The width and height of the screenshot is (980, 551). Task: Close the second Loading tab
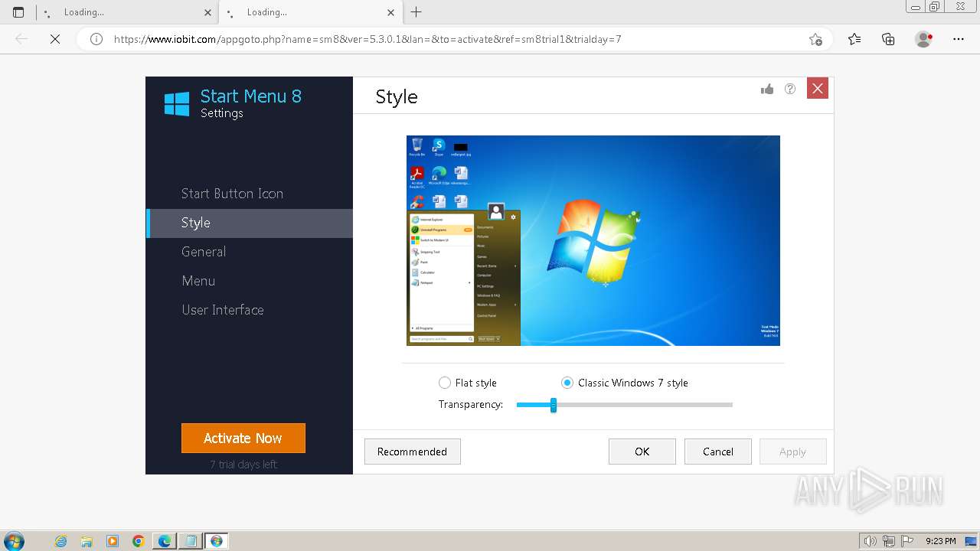(x=391, y=12)
